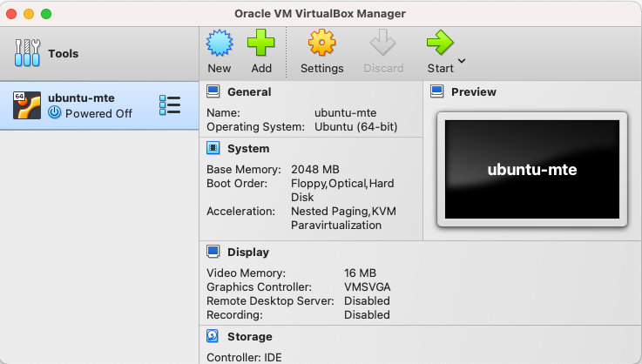Click the Base Memory label
The image size is (642, 364).
(x=244, y=170)
